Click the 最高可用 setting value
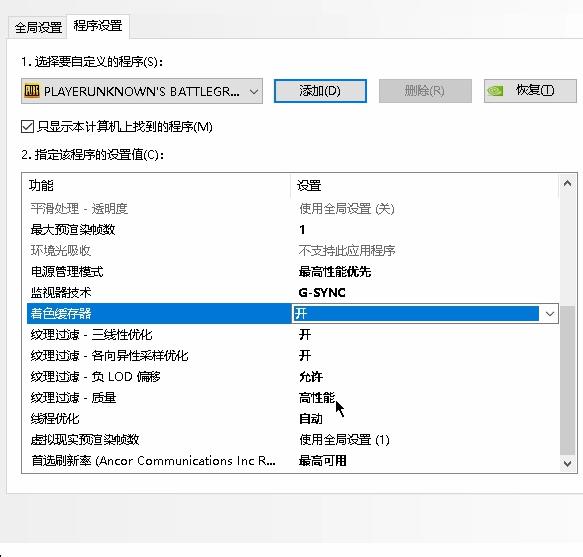Image resolution: width=583 pixels, height=557 pixels. pyautogui.click(x=323, y=461)
